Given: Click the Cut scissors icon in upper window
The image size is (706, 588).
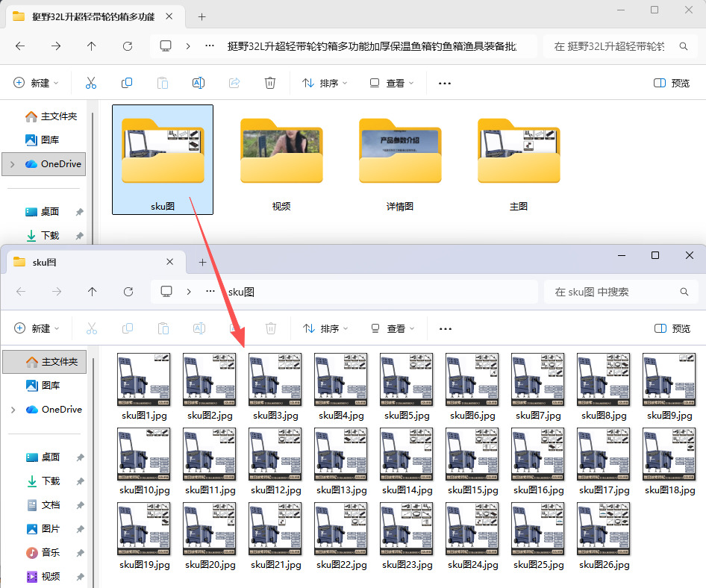Looking at the screenshot, I should coord(91,83).
